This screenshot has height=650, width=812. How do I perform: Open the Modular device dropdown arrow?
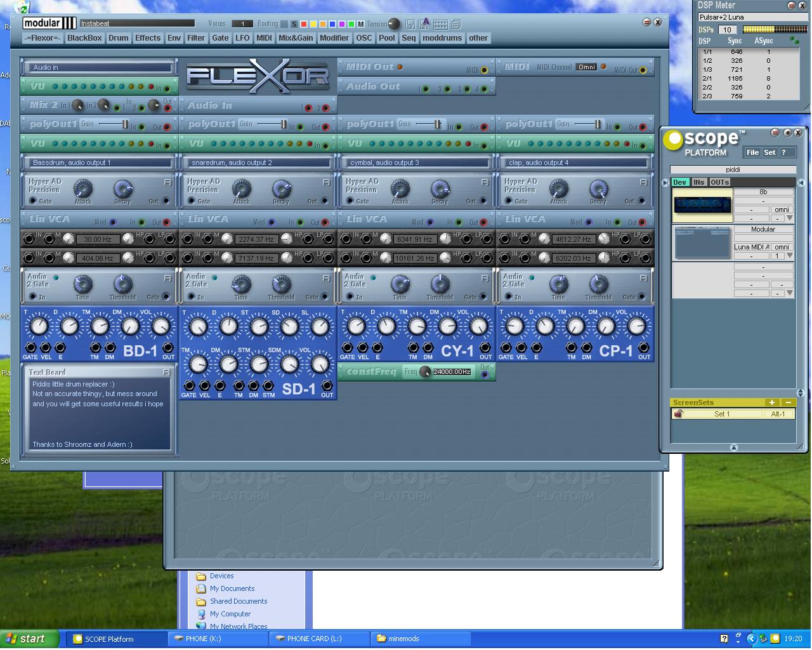click(790, 256)
